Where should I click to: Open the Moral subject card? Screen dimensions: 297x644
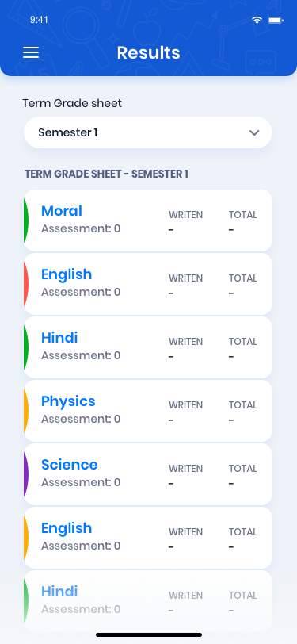click(148, 220)
